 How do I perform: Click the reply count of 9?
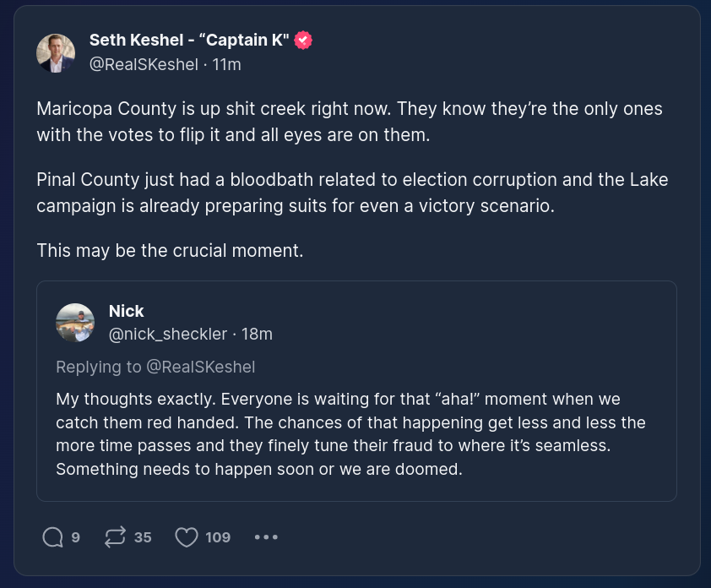click(76, 536)
